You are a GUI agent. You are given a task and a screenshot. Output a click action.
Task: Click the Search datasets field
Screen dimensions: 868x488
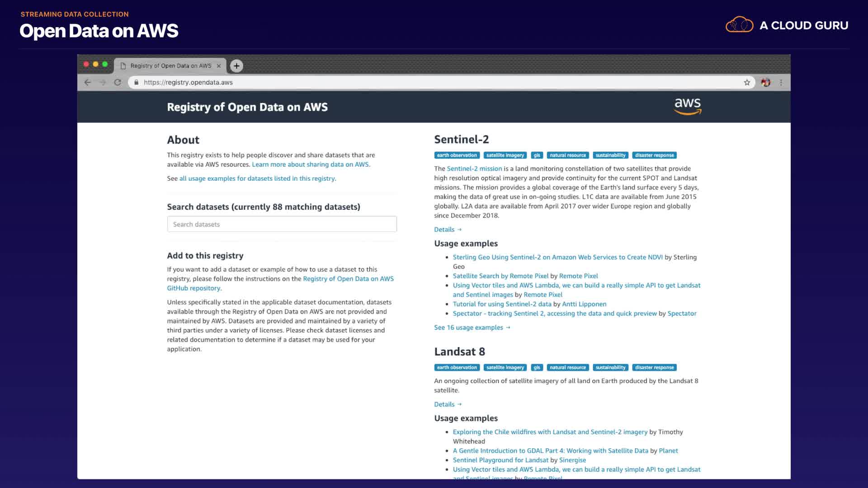click(x=282, y=224)
